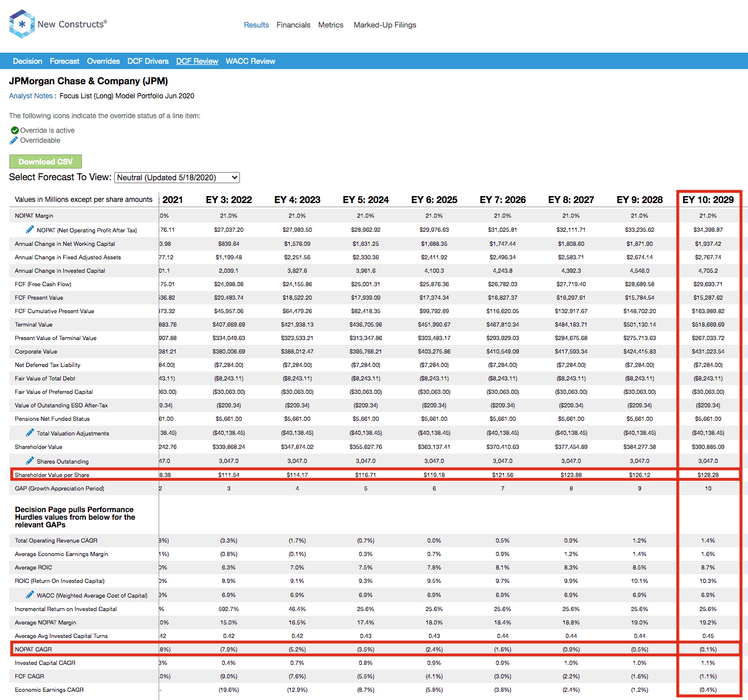Click the $390,885.09 Shareholder Value cell
Image resolution: width=748 pixels, height=700 pixels.
708,447
